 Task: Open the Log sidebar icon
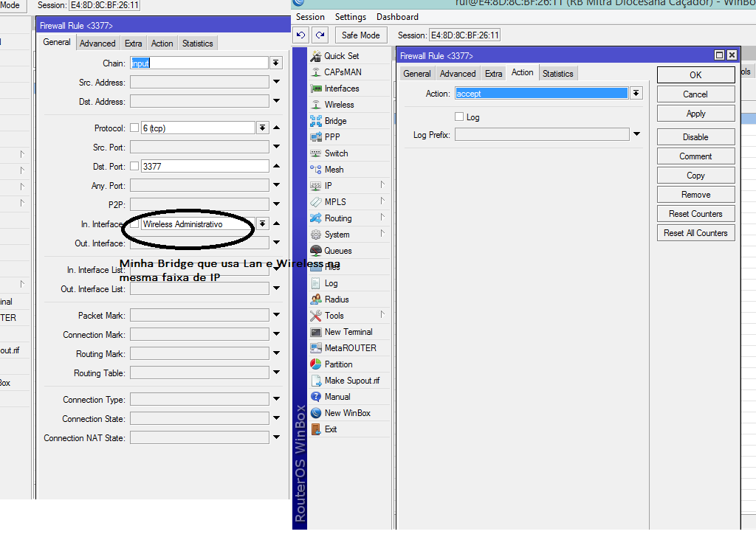click(316, 283)
